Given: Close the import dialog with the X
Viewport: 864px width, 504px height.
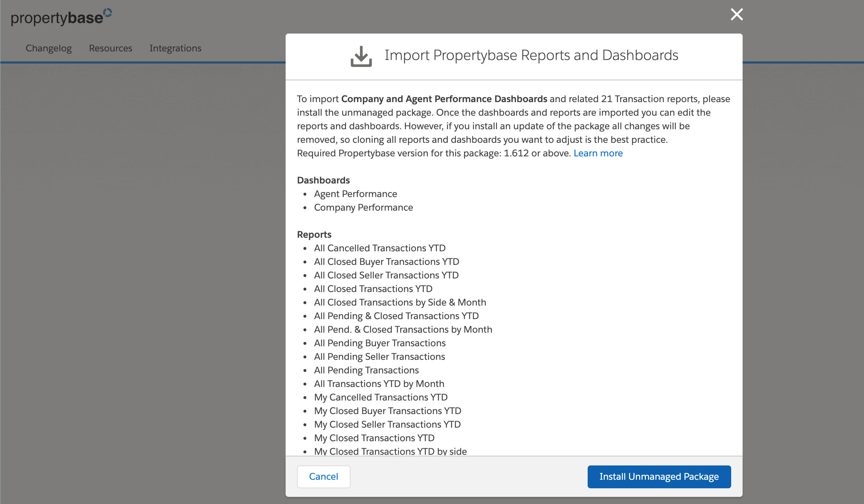Looking at the screenshot, I should 737,15.
